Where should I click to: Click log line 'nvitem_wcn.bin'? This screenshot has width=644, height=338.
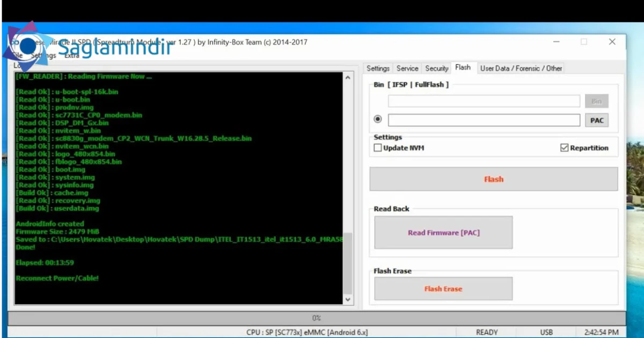point(62,146)
